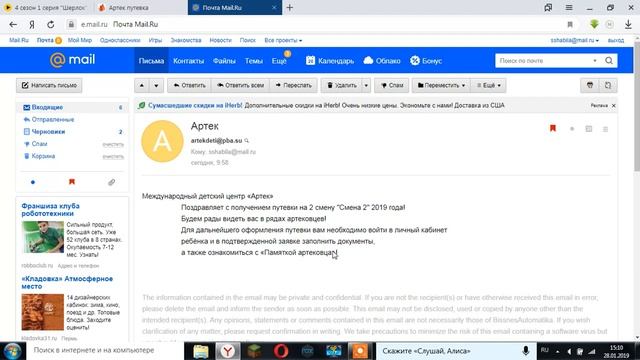640x360 pixels.
Task: Filter messages with attachments paperclip
Action: [x=111, y=182]
